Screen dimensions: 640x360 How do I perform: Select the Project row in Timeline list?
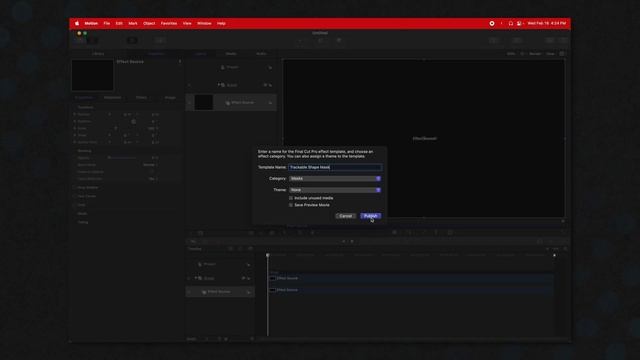(x=220, y=264)
